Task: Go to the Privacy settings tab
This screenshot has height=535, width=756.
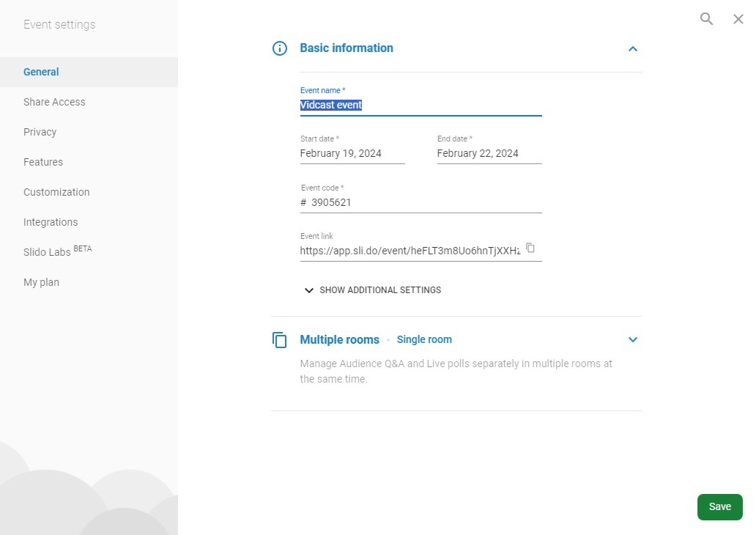Action: [x=89, y=132]
